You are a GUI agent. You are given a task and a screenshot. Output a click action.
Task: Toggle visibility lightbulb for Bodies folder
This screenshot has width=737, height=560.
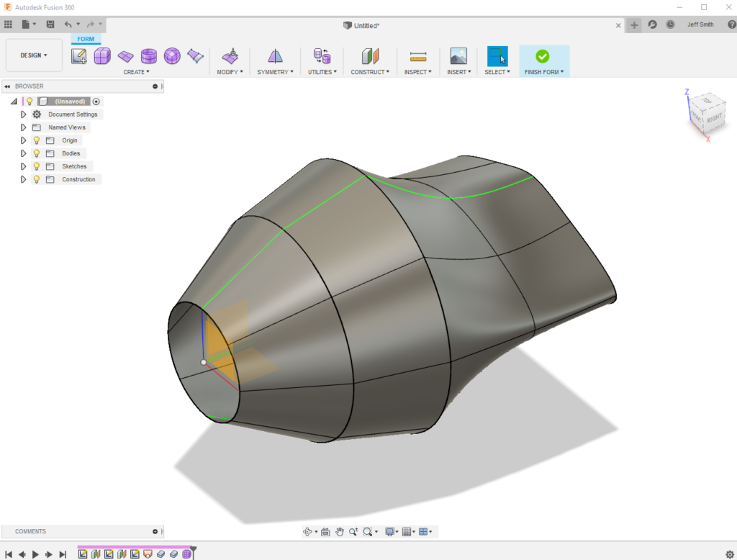click(x=37, y=153)
